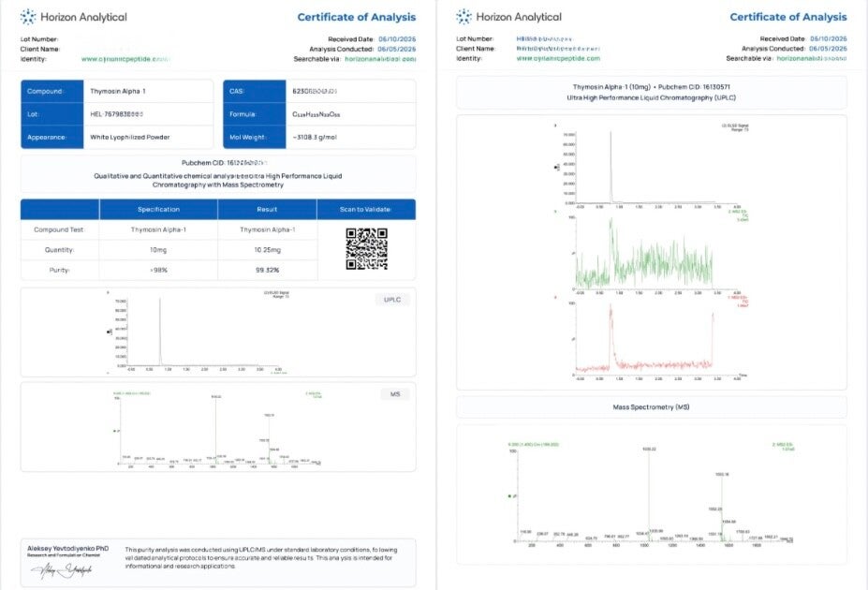Click the MS label tag
This screenshot has height=590, width=868.
click(x=395, y=394)
